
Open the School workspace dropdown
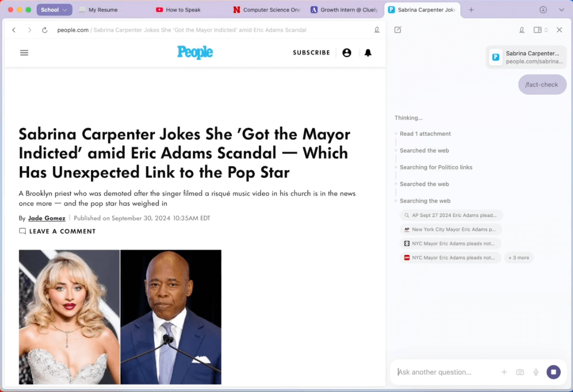tap(54, 10)
